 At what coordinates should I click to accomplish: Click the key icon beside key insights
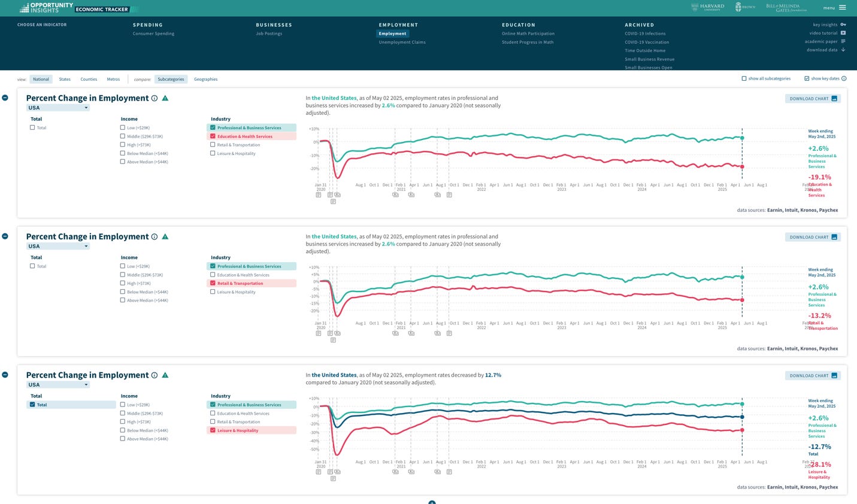pyautogui.click(x=843, y=25)
